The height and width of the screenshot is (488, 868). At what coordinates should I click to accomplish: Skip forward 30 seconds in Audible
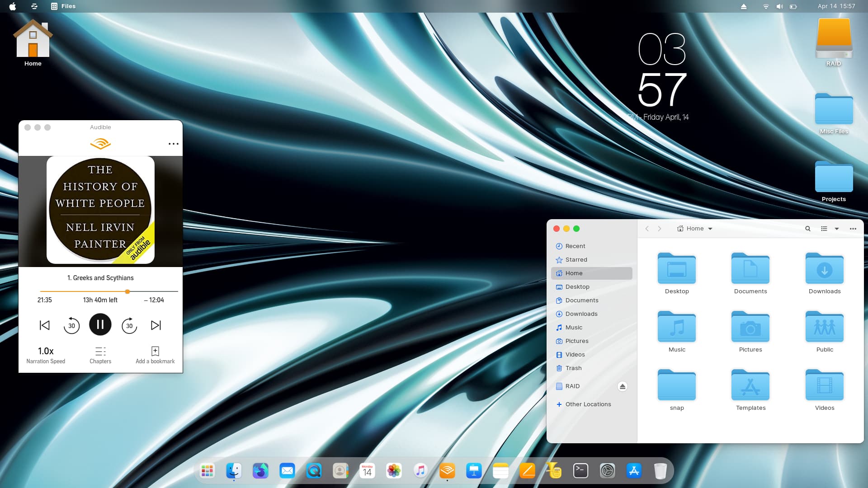point(129,325)
